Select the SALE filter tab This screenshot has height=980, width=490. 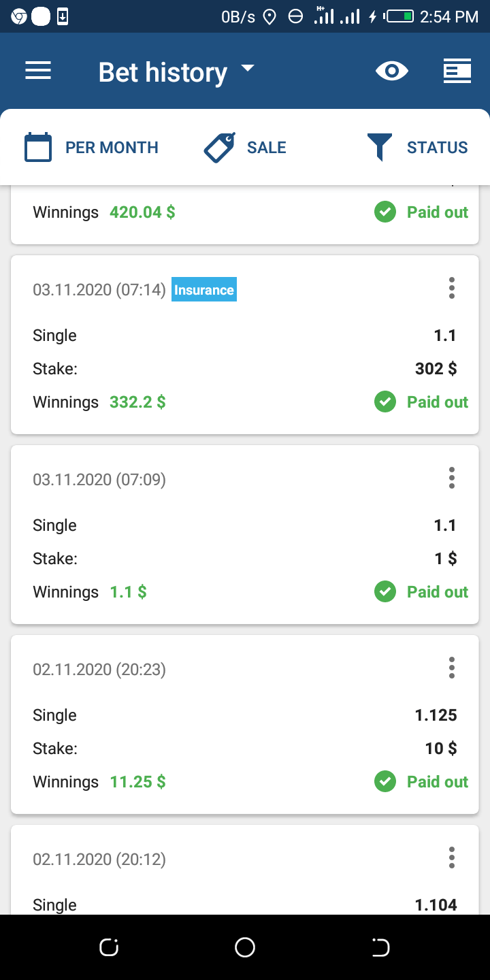(x=266, y=148)
